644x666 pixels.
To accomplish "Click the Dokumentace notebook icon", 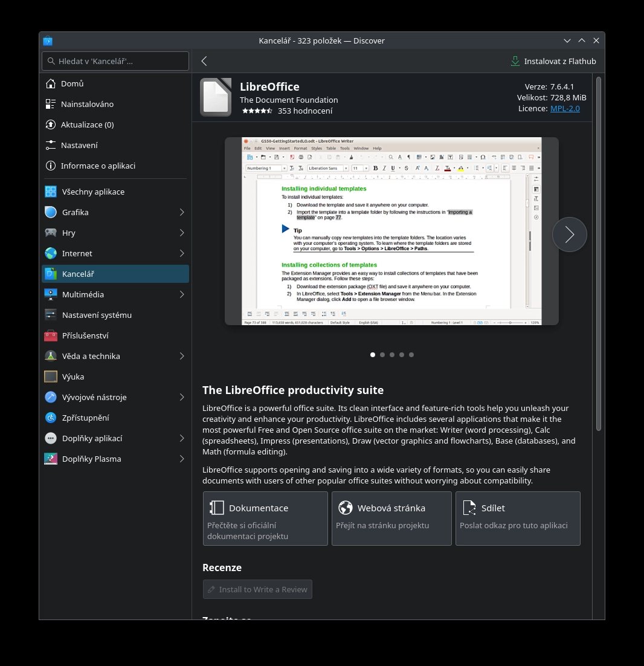I will coord(216,508).
